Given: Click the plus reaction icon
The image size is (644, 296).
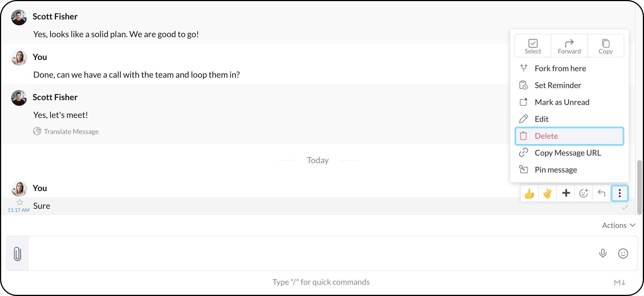Looking at the screenshot, I should [566, 193].
